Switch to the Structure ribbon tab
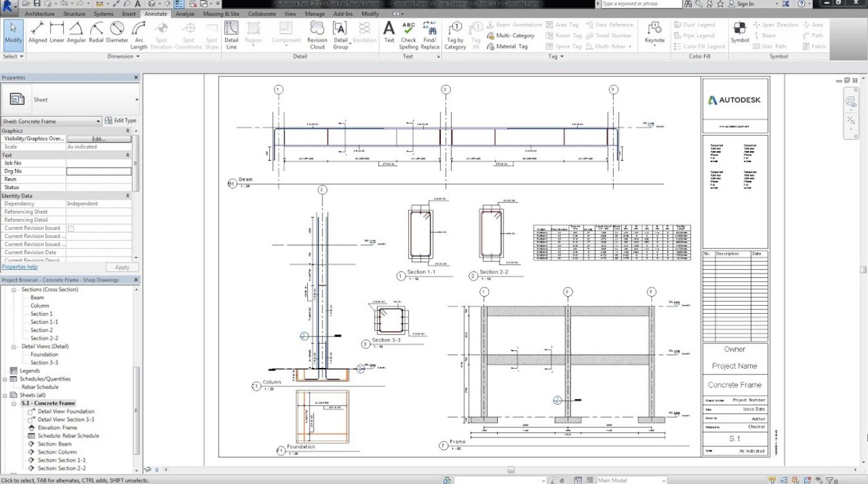Screen dimensions: 868x484 click(x=74, y=13)
